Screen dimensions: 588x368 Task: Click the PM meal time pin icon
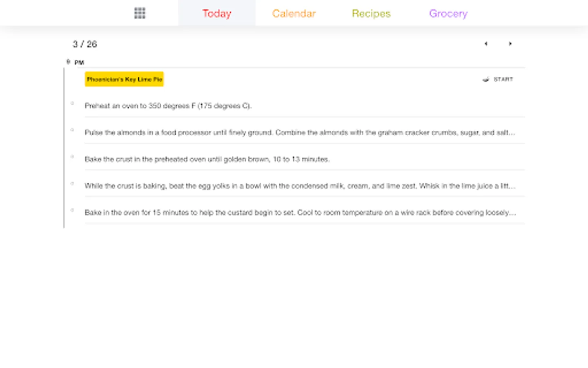coord(68,62)
